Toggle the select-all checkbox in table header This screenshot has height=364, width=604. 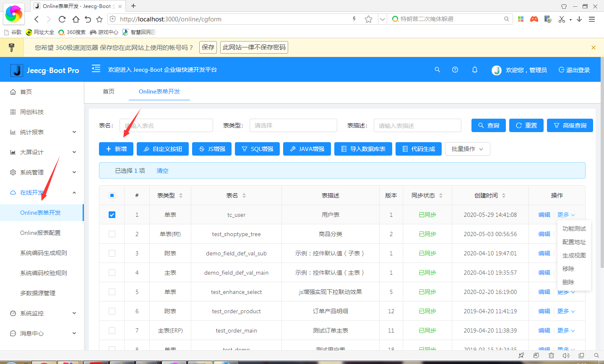(x=112, y=195)
